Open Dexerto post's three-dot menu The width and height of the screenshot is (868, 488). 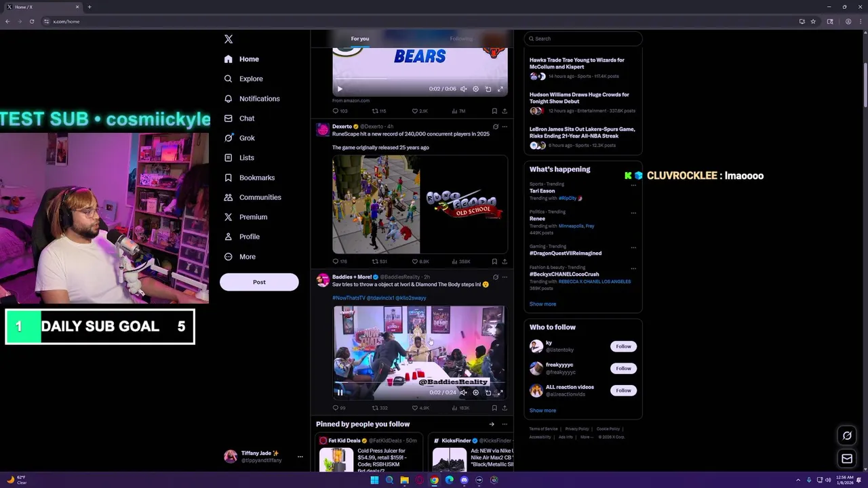[504, 127]
